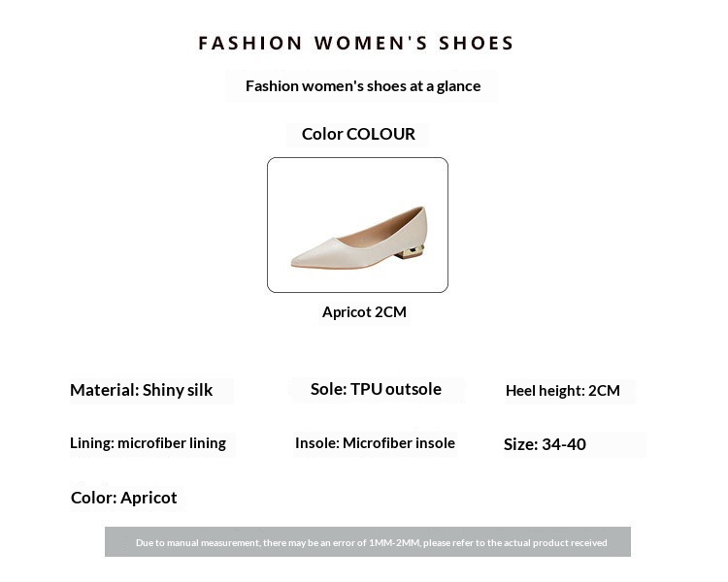Click the 'Size: 34-40' label

click(545, 444)
